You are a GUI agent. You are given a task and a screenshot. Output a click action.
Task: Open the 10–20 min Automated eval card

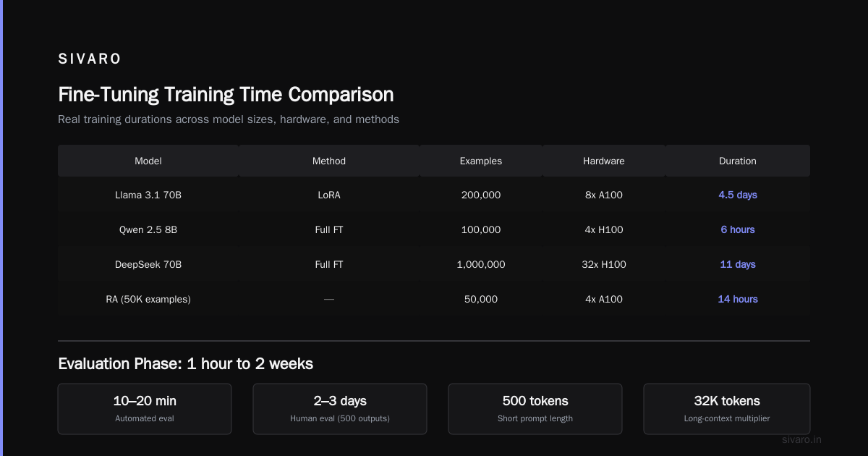[x=145, y=409]
